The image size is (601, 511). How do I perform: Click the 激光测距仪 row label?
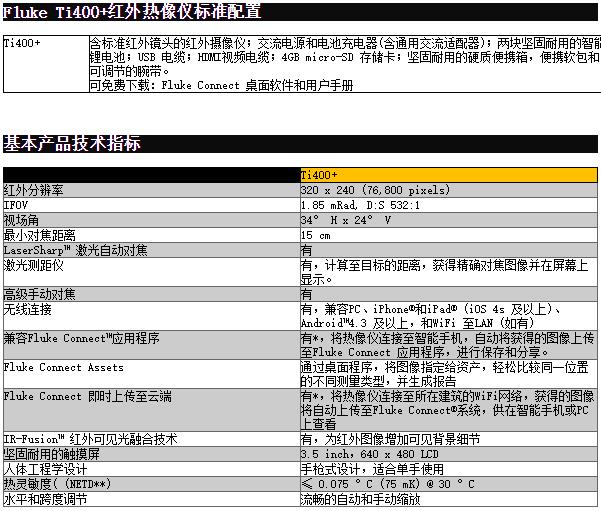pos(34,265)
